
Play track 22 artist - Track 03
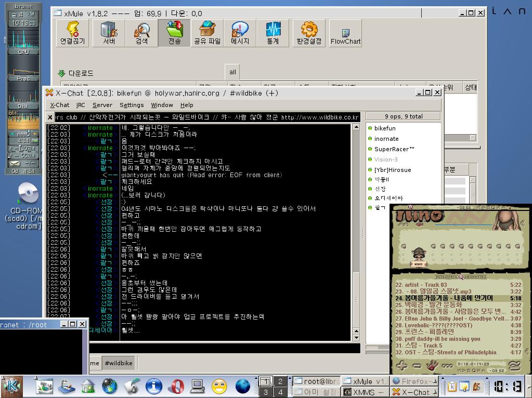tap(458, 285)
